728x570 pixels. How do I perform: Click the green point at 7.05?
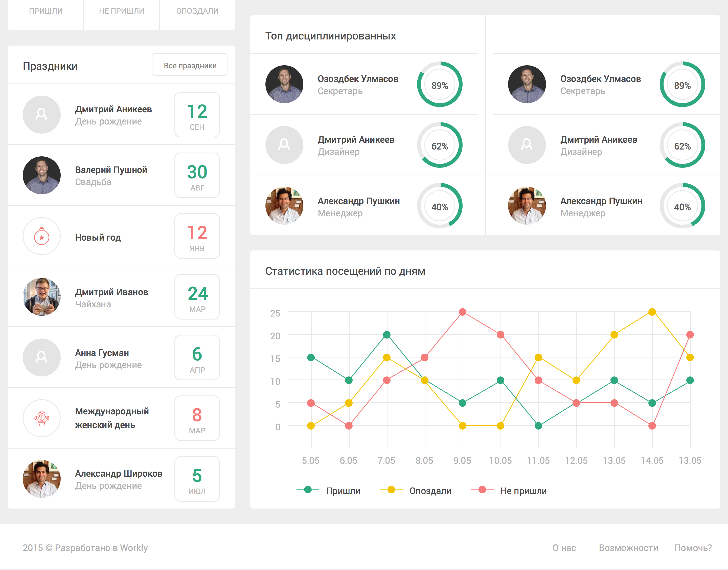387,335
